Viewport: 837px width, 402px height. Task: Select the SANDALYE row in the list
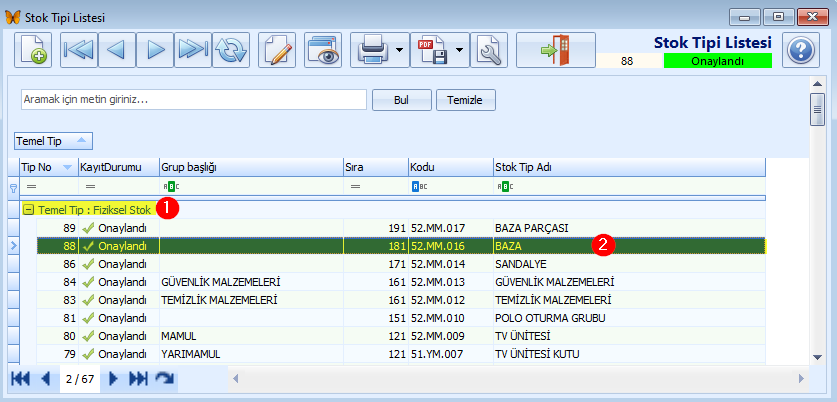coord(401,264)
